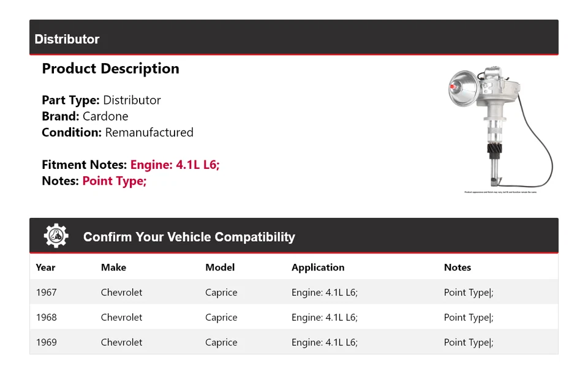Viewport: 588px width, 374px height.
Task: Click the Brand: Cardone line
Action: [85, 116]
